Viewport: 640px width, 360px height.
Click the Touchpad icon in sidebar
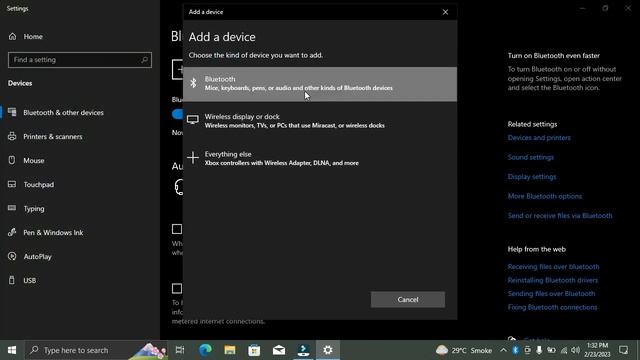(x=12, y=184)
